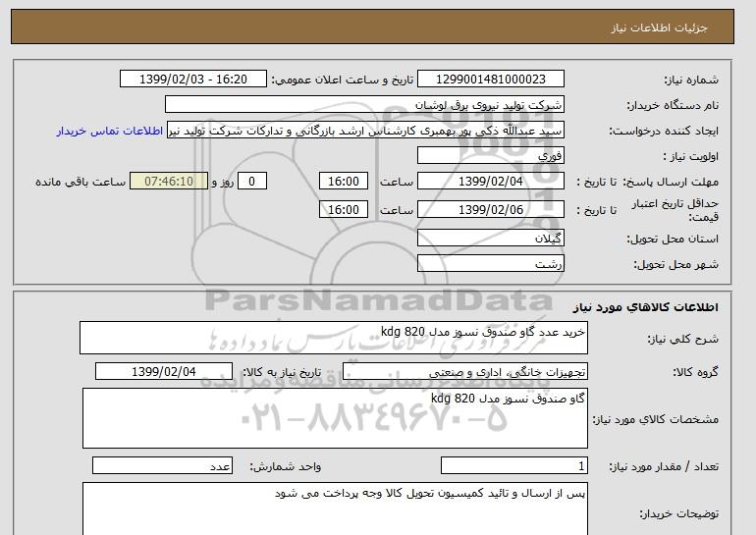Click the price validity date 1399/02/06
Viewport: 756px width, 535px height.
[x=490, y=210]
